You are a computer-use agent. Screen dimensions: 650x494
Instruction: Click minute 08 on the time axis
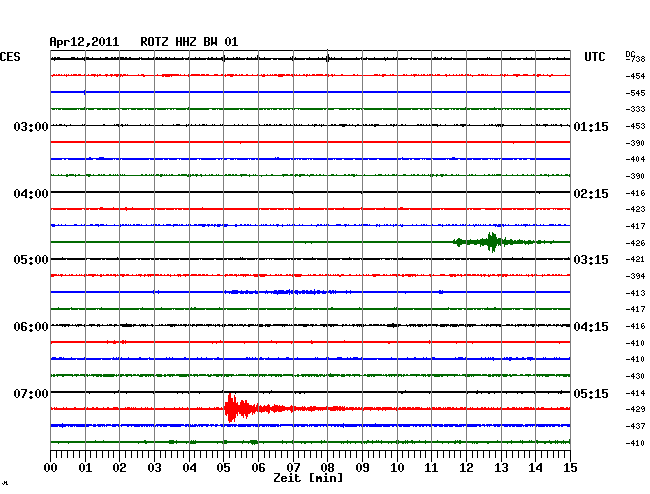(x=327, y=467)
